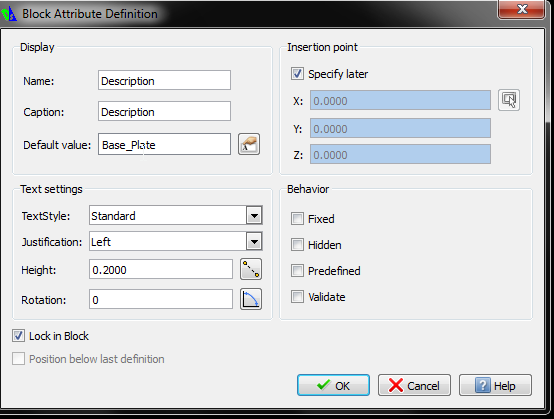
Task: Toggle the Lock in Block checkbox
Action: click(18, 336)
